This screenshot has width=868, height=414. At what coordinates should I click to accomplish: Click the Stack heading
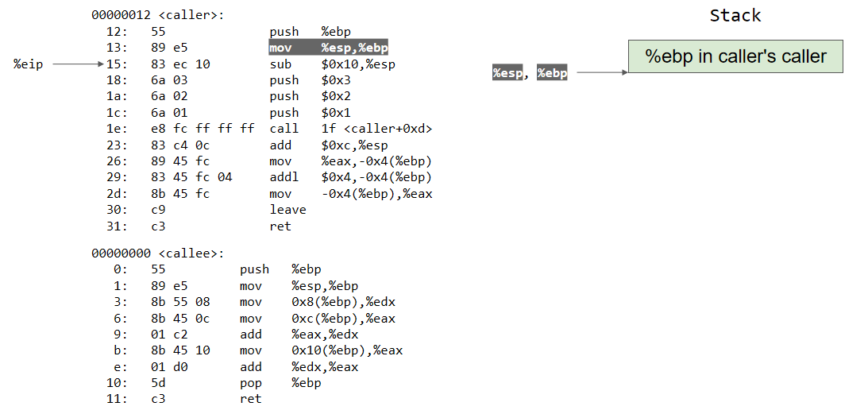pyautogui.click(x=735, y=15)
